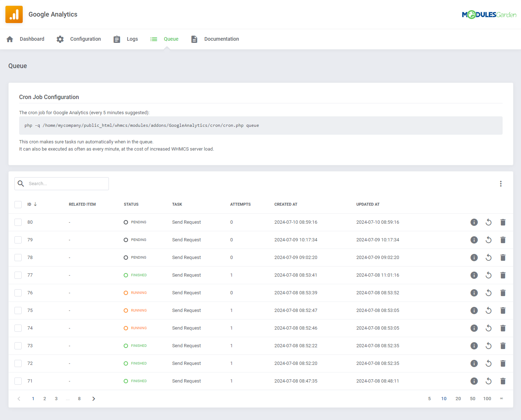Retry the running task 76
The height and width of the screenshot is (420, 521).
489,292
